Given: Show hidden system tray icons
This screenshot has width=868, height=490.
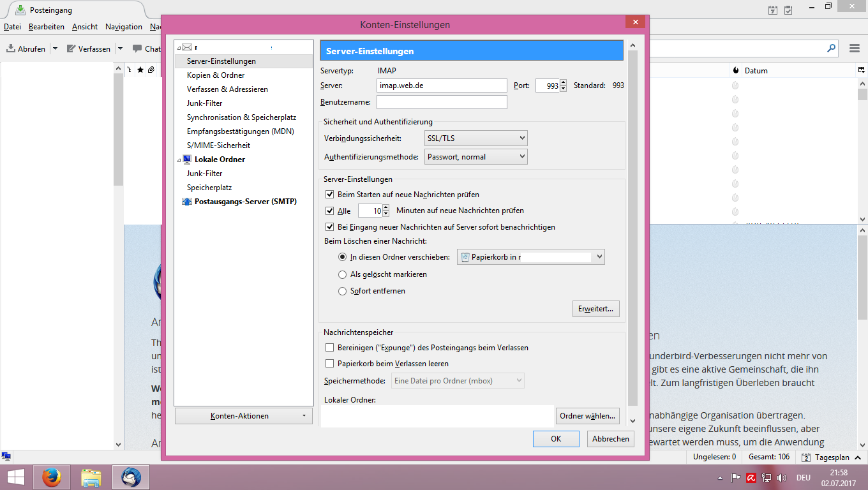Looking at the screenshot, I should pyautogui.click(x=721, y=477).
